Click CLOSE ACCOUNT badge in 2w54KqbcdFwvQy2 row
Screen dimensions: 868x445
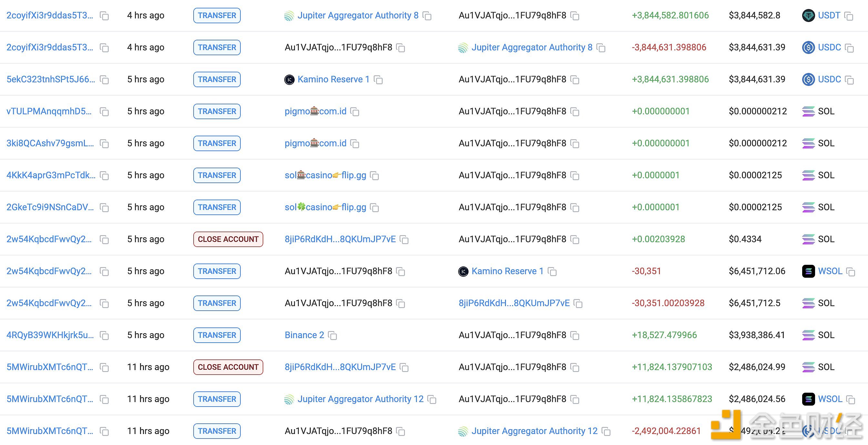[x=228, y=239]
